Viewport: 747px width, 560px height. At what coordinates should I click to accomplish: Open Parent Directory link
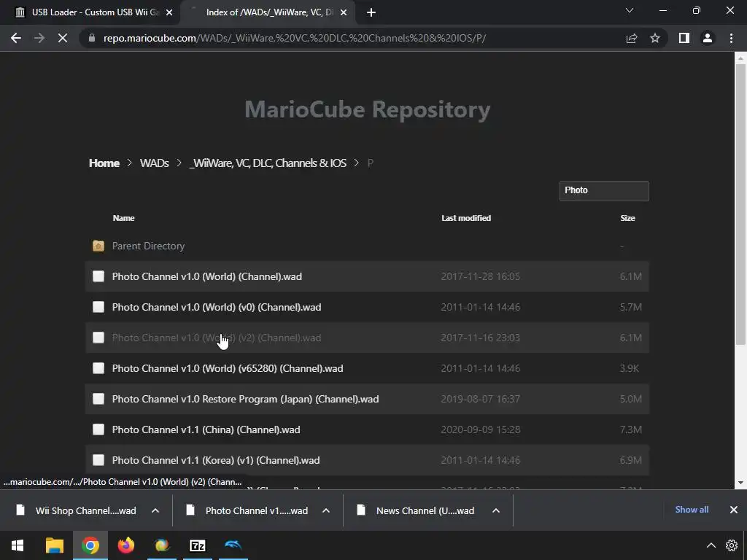tap(148, 246)
